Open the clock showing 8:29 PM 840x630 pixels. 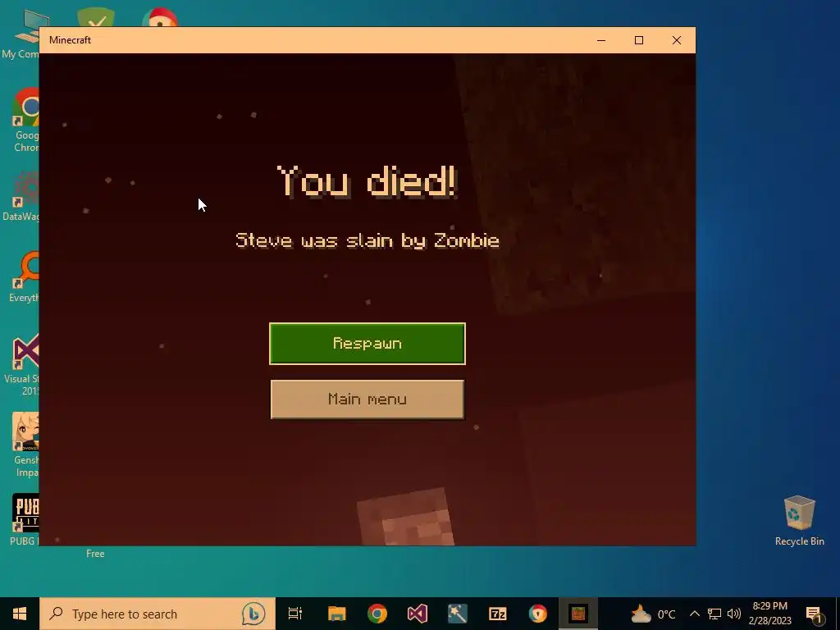point(769,614)
